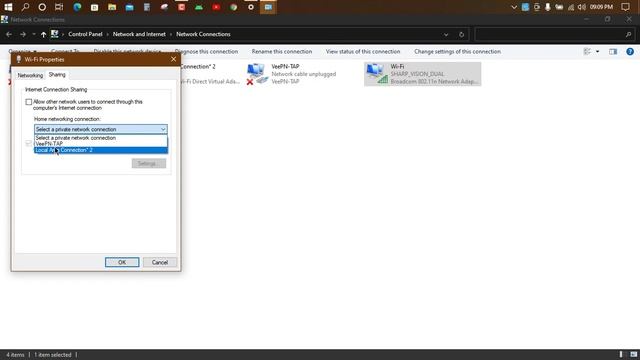
Task: Focus the Search Network Connections box
Action: tap(554, 35)
